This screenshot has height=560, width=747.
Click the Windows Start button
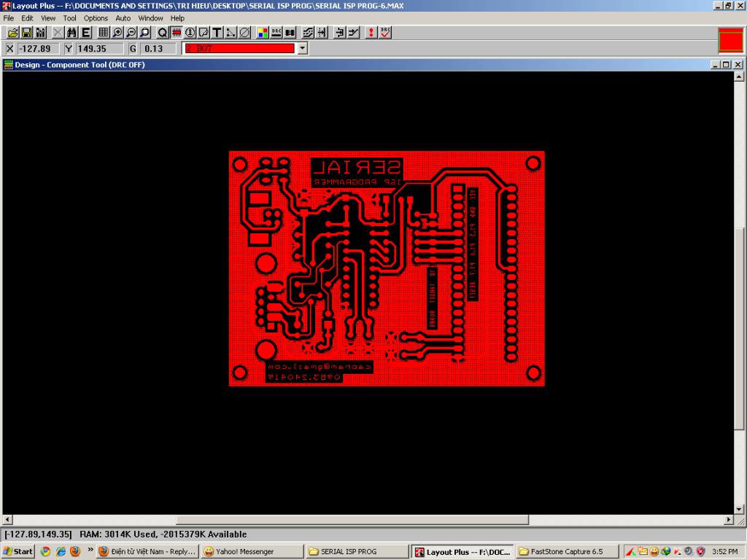tap(18, 551)
